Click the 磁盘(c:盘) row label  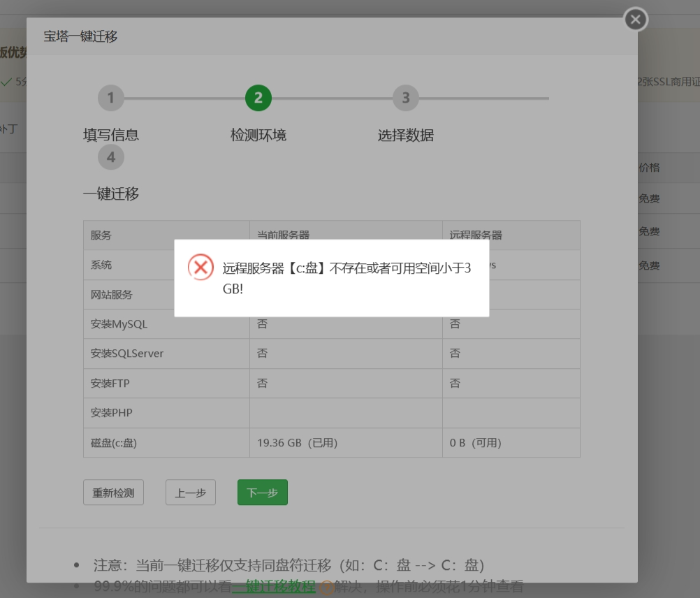tap(113, 443)
